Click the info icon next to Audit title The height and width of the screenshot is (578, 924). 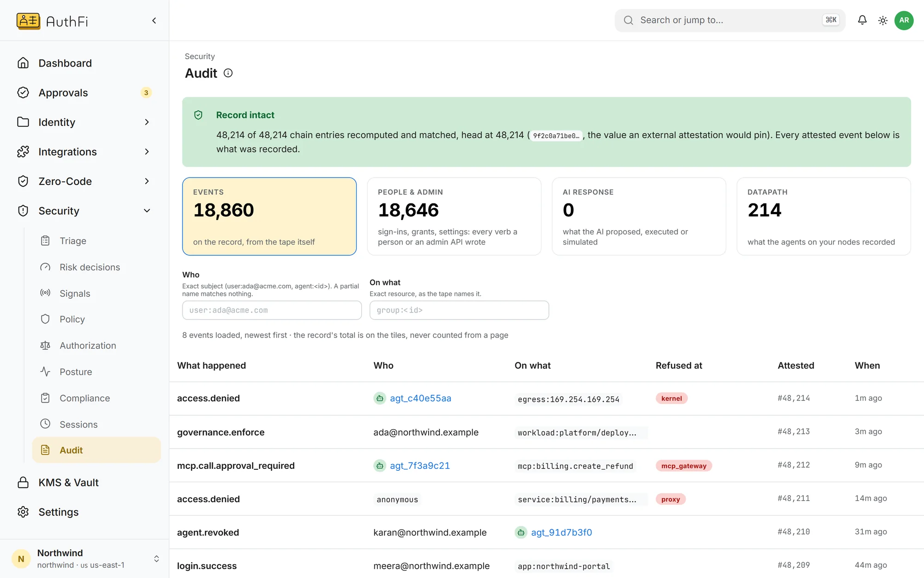[x=228, y=73]
